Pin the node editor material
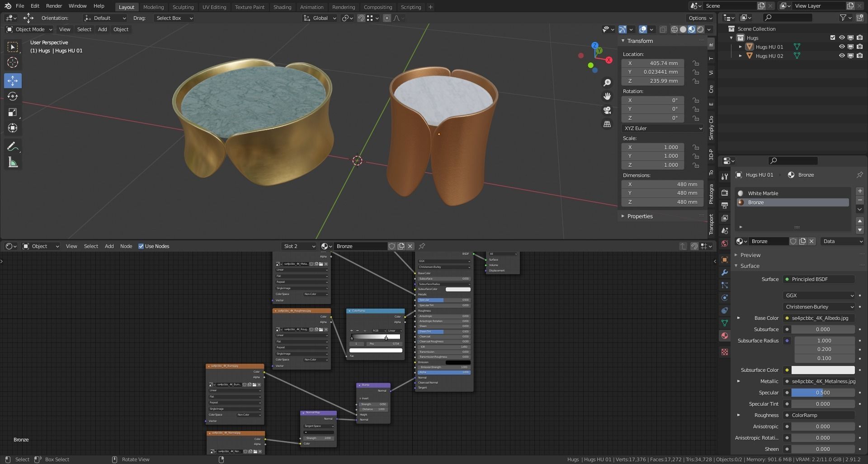 422,246
